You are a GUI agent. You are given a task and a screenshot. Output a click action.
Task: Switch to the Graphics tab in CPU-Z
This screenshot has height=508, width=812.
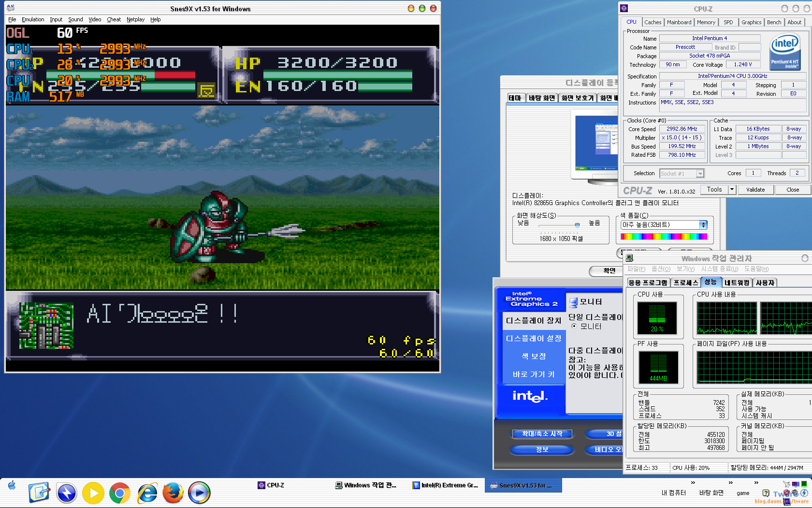(751, 22)
